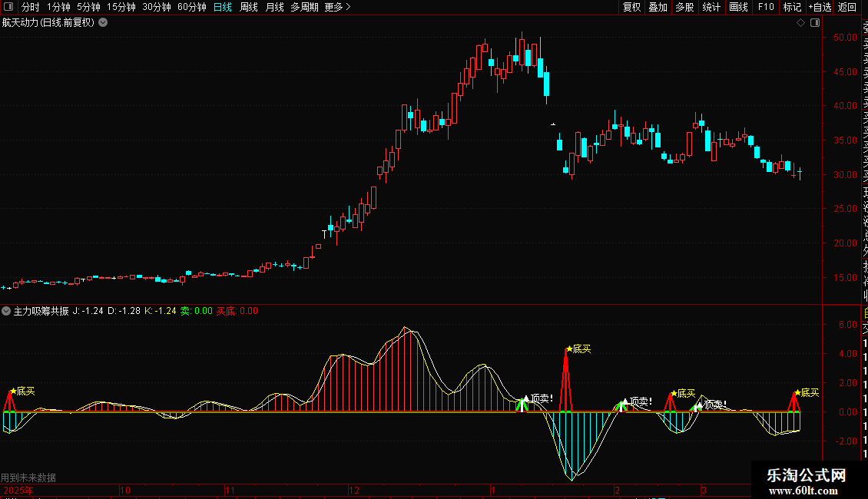Switch to 分时 intraday view

tap(31, 7)
